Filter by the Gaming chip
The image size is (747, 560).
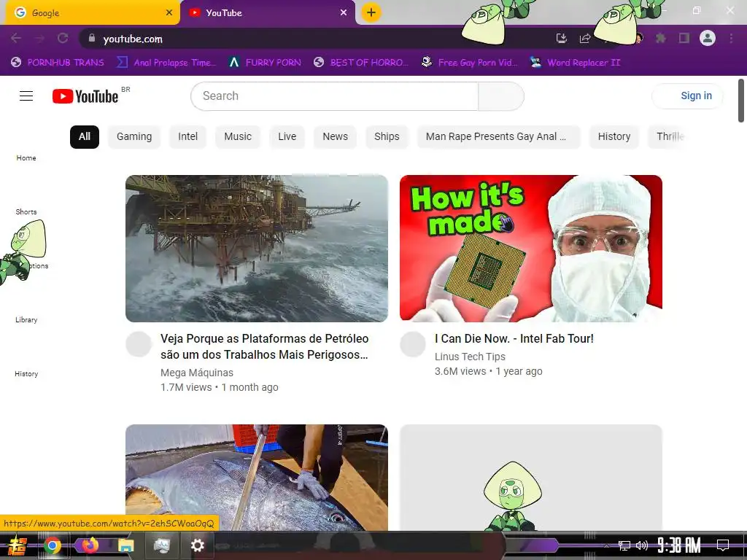tap(134, 136)
